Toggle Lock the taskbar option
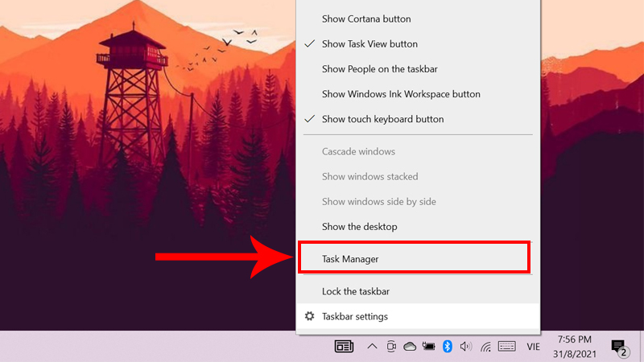This screenshot has width=644, height=362. pyautogui.click(x=418, y=291)
